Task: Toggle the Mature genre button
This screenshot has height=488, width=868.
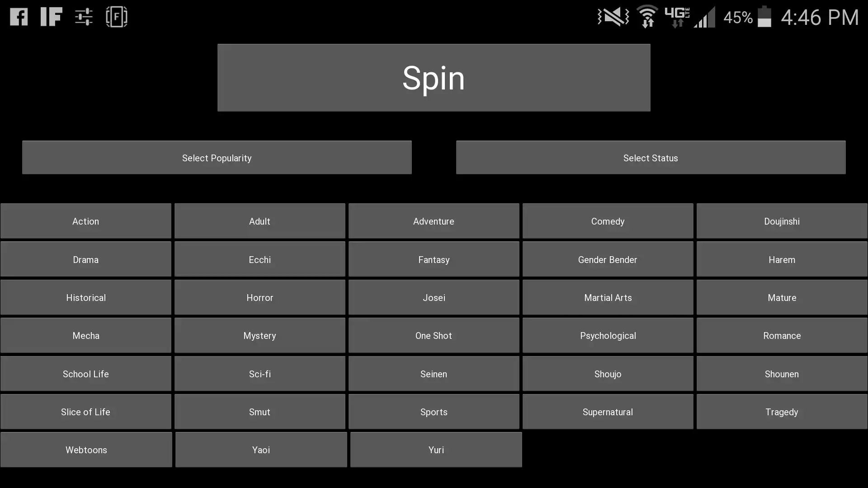Action: pos(782,297)
